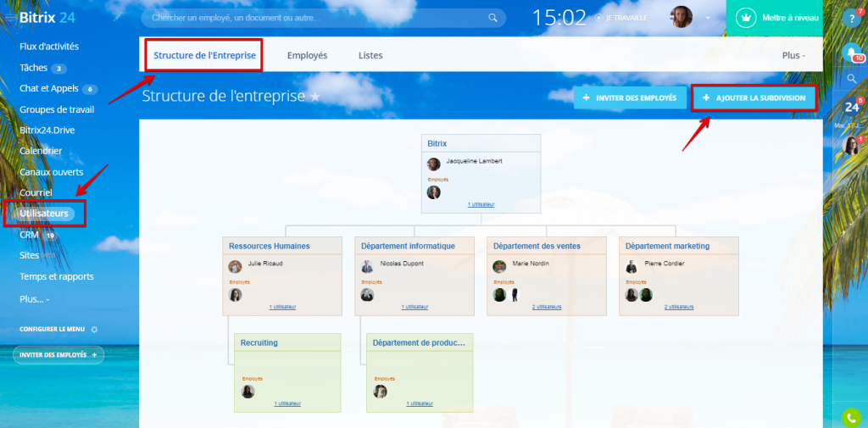Image resolution: width=868 pixels, height=428 pixels.
Task: Open Groupes de travail menu item
Action: (57, 109)
